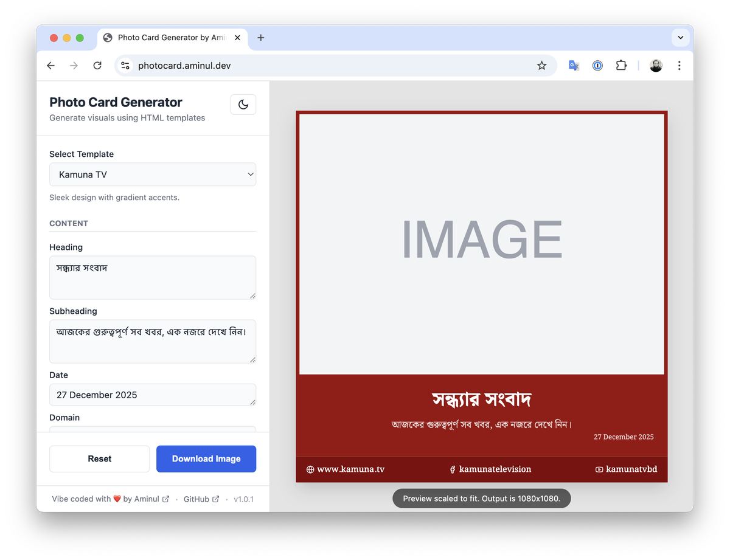Click the address bar URL photocard.aminul.dev
The width and height of the screenshot is (730, 560).
tap(184, 66)
